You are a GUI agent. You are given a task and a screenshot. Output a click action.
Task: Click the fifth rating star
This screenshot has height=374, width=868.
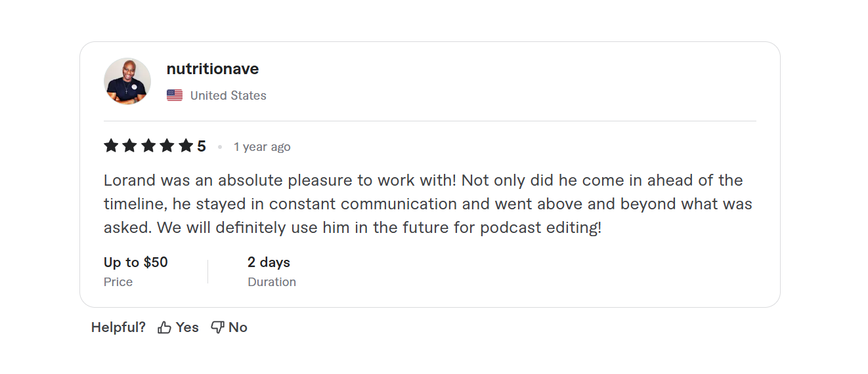[x=186, y=146]
